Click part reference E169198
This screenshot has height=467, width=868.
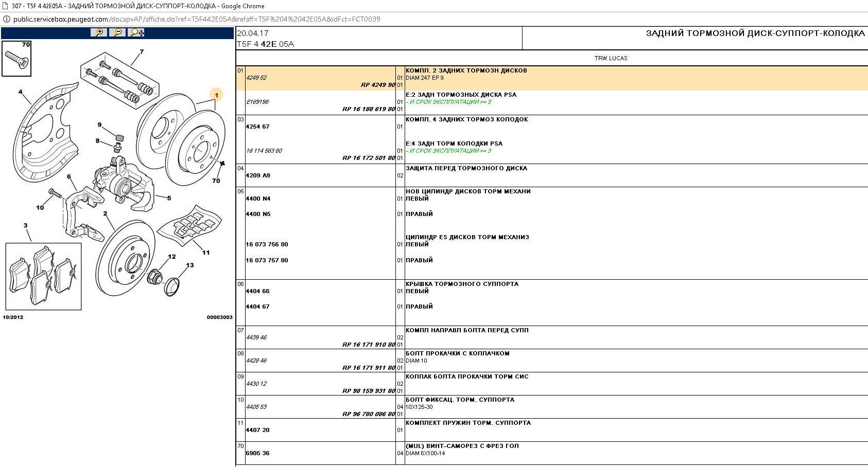click(x=257, y=102)
